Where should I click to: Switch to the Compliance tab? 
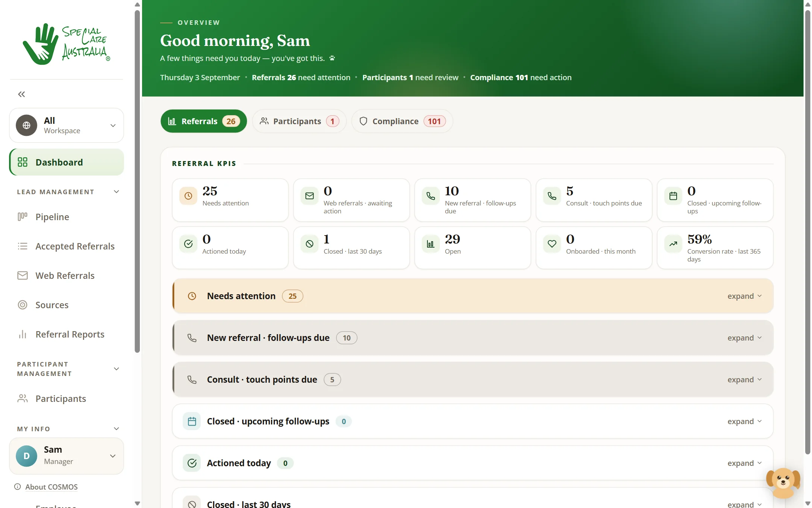[402, 121]
